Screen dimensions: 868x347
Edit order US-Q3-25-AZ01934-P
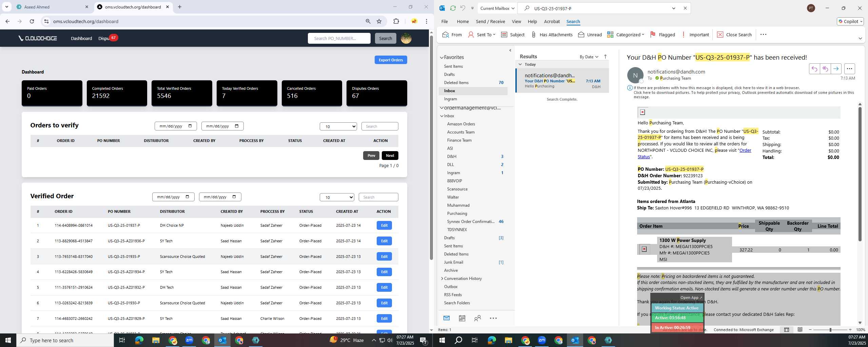384,272
